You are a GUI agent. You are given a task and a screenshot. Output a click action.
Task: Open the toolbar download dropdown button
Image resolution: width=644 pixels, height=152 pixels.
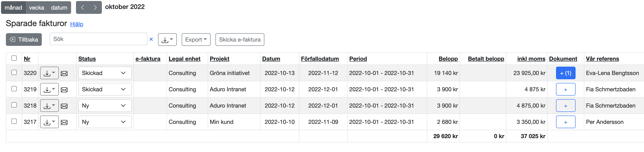click(x=167, y=40)
